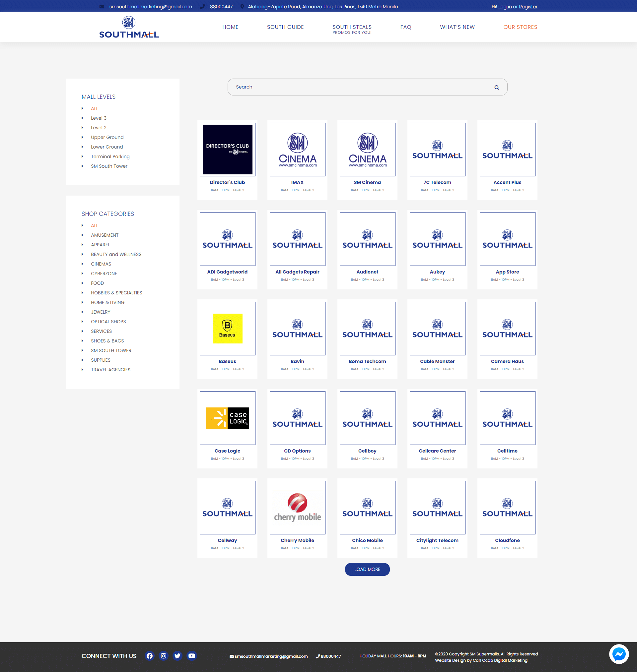Open the IMAX cinema logo thumbnail
The image size is (637, 672).
tap(298, 149)
